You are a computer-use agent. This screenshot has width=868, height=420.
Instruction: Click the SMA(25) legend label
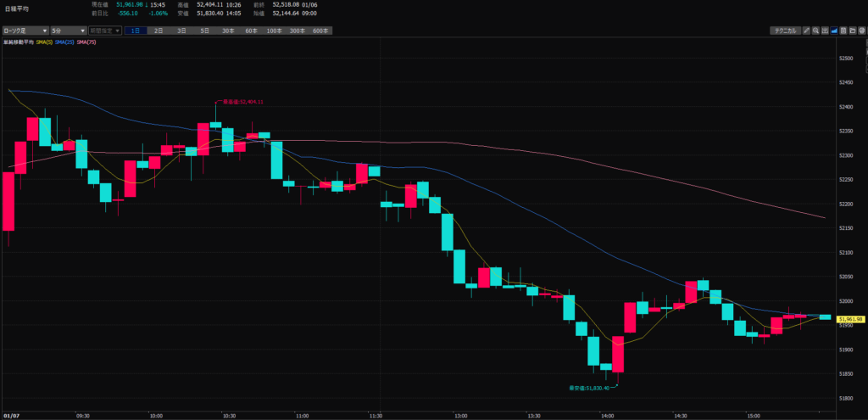pos(64,42)
